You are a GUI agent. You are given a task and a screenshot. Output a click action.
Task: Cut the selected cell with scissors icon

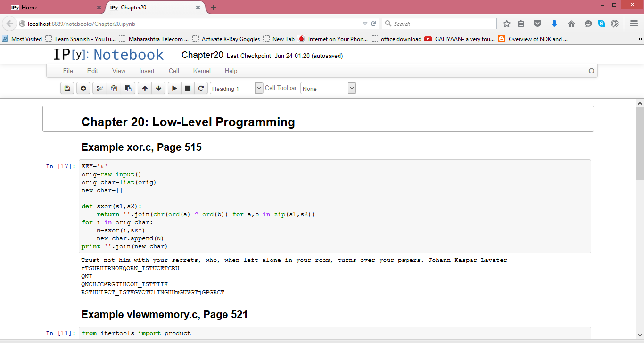pos(99,88)
